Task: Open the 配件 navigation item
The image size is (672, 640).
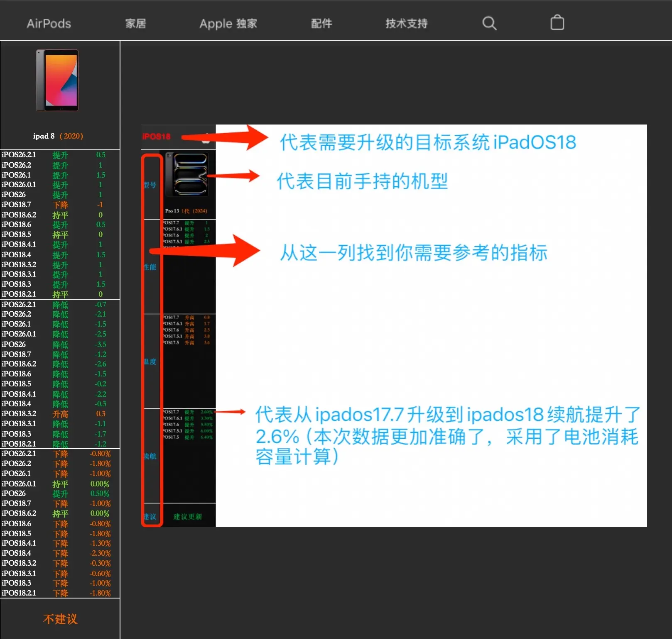Action: click(x=322, y=24)
